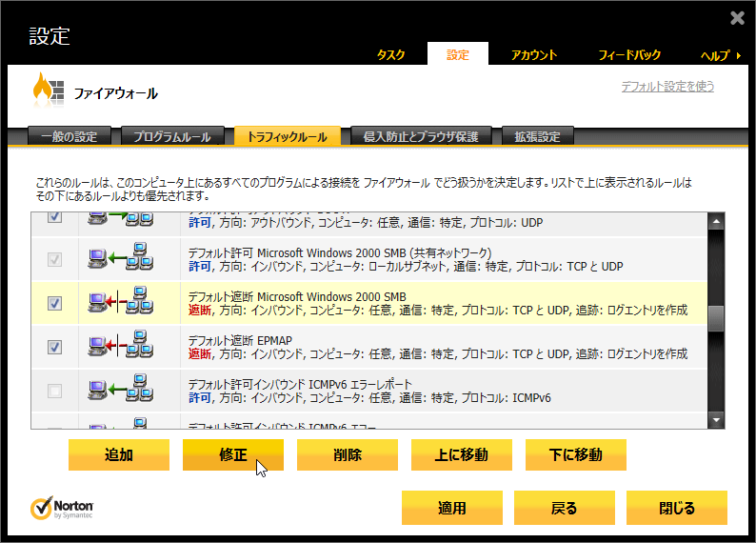756x543 pixels.
Task: Select the デフォルト遮断 EPMAP rule row
Action: (438, 347)
